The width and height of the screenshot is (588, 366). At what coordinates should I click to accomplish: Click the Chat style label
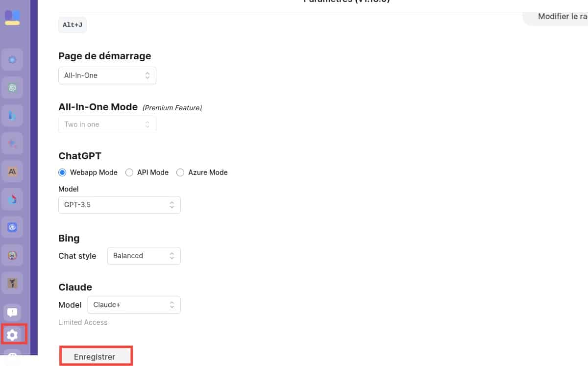pyautogui.click(x=77, y=256)
